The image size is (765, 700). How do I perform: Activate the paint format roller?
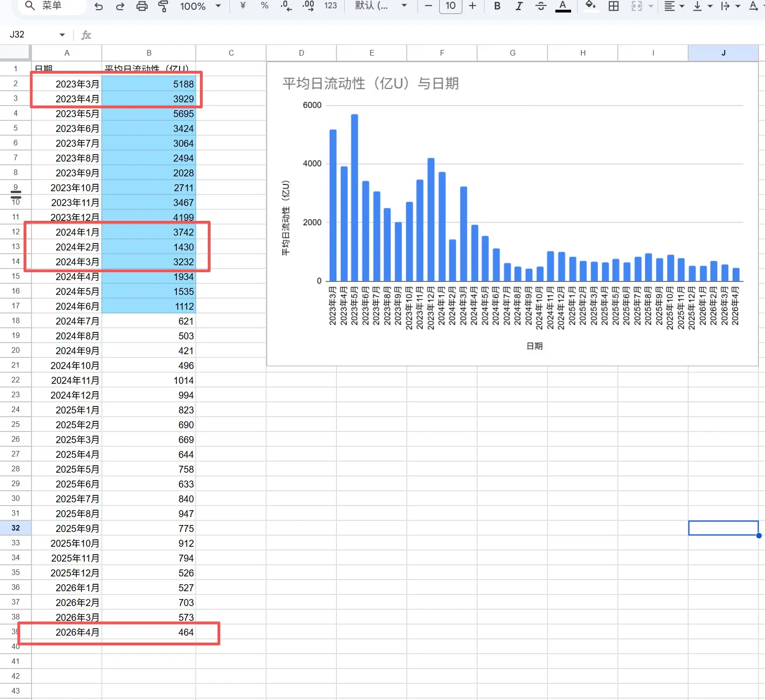pyautogui.click(x=163, y=6)
